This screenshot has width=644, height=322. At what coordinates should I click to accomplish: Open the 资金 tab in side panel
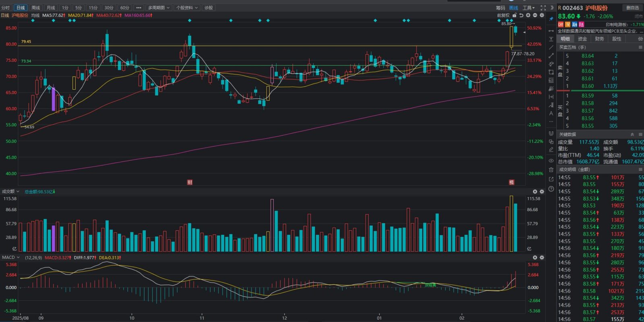point(582,39)
